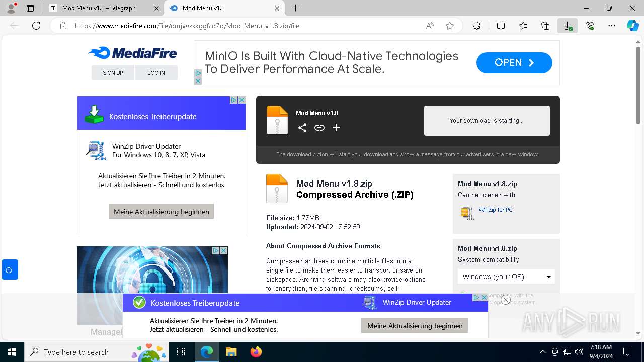The image size is (644, 362).
Task: Click the Your download is starting button
Action: point(487,121)
